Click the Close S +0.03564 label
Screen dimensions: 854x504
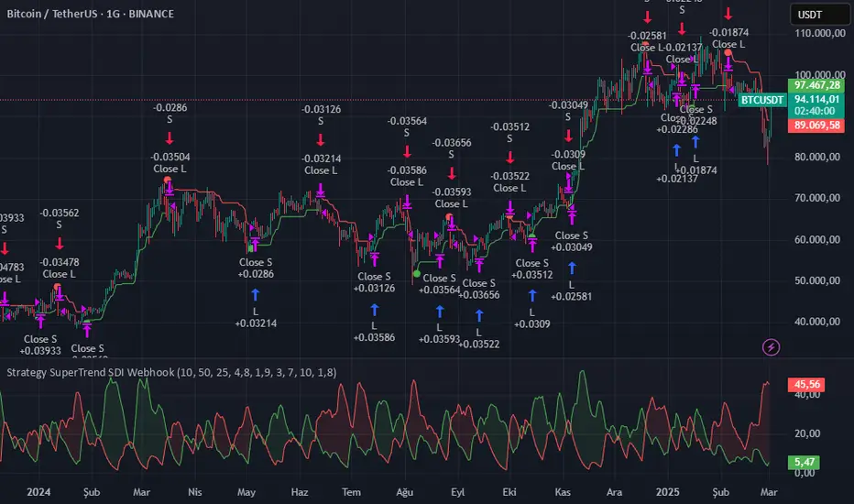[440, 284]
